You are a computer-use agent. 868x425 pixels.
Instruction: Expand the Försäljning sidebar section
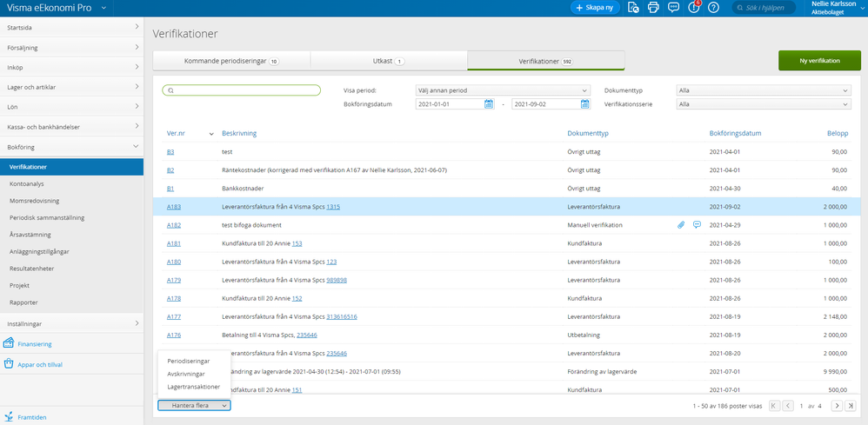pos(71,47)
